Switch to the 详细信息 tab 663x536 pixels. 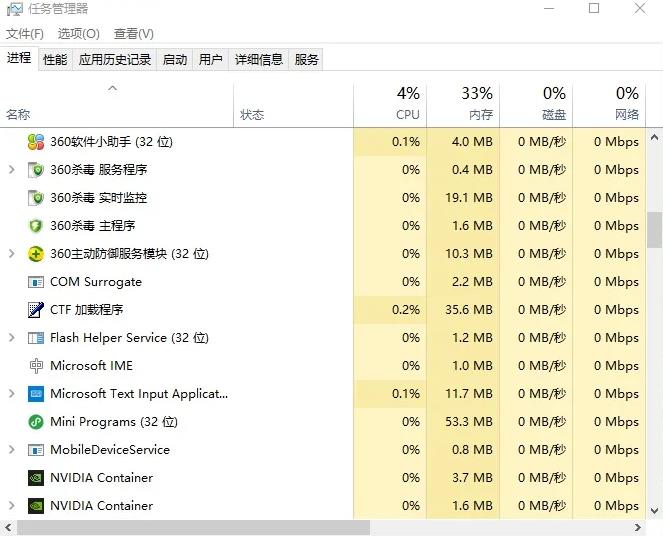[x=259, y=60]
